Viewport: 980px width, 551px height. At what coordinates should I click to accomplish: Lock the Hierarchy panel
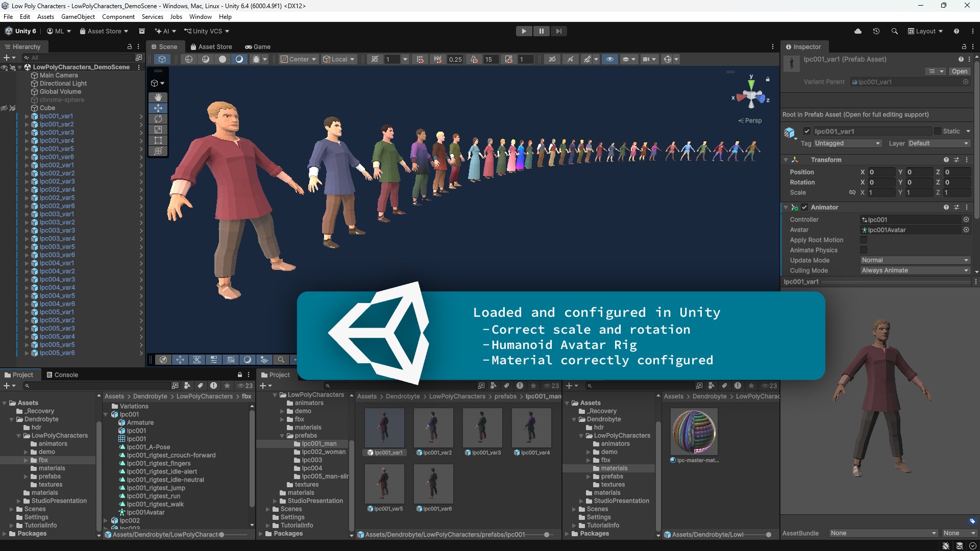tap(130, 46)
